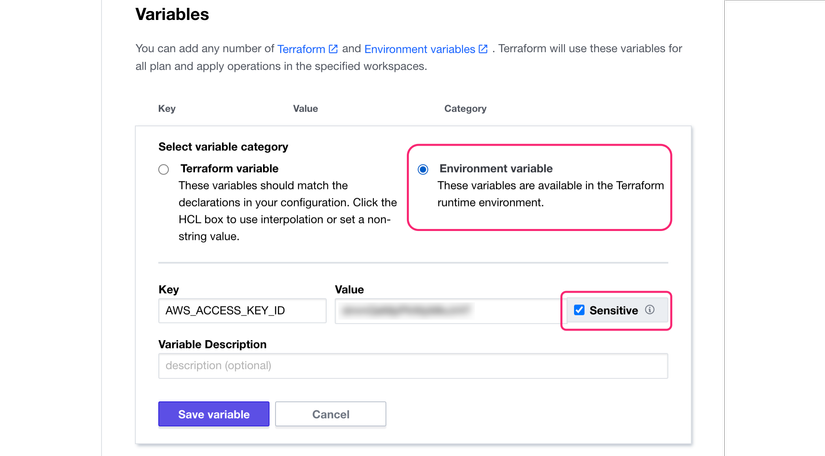The height and width of the screenshot is (456, 825).
Task: Click the external link icon beside Terraform
Action: 334,49
